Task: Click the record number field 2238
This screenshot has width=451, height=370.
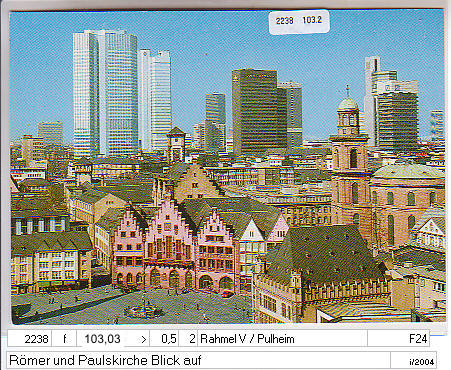Action: 30,339
